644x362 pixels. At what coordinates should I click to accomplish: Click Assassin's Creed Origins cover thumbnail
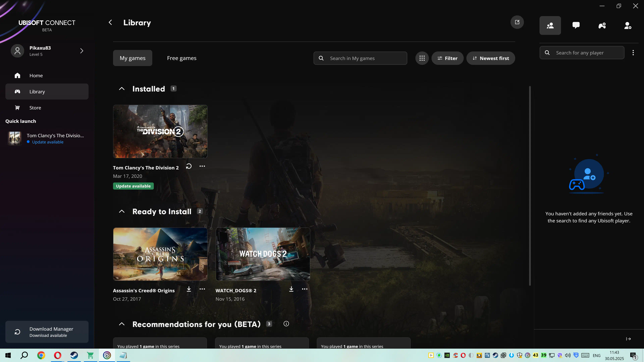(x=160, y=254)
